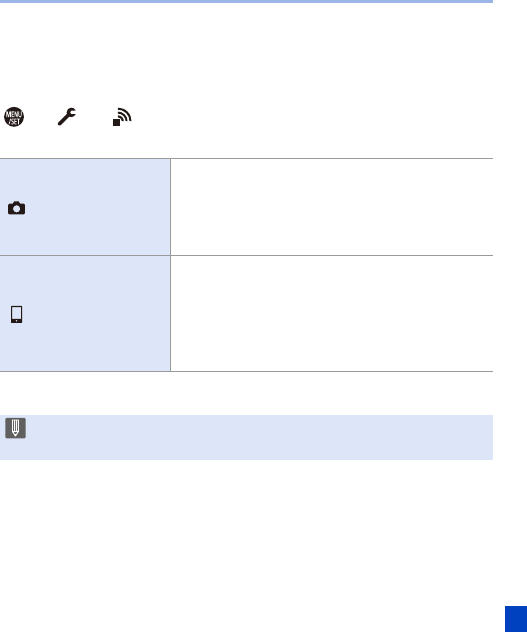Click the divider line between table rows
This screenshot has height=632, width=527.
246,256
